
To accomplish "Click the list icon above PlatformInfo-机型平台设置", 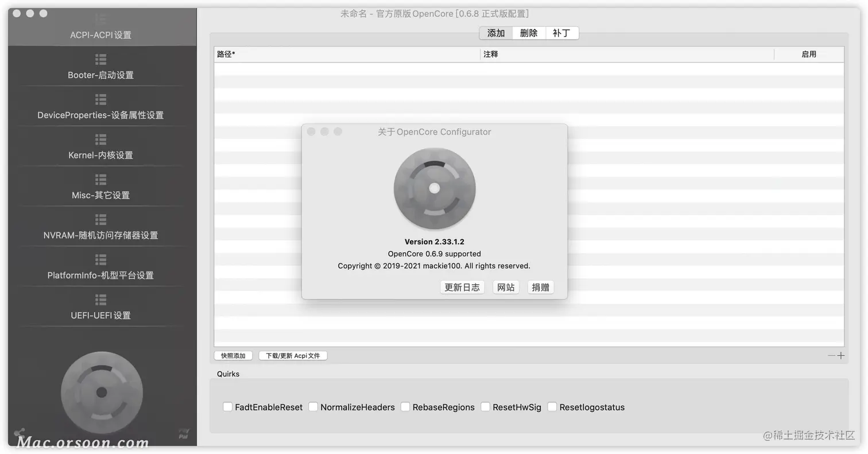I will click(x=101, y=259).
